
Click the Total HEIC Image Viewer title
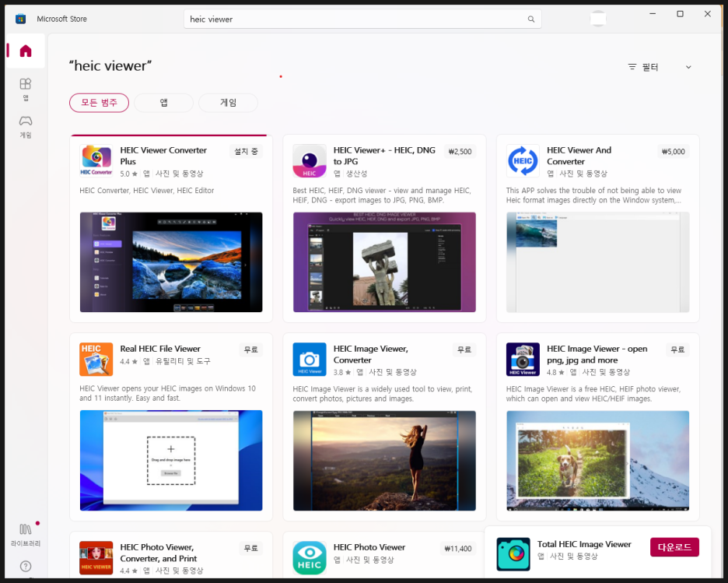point(584,544)
